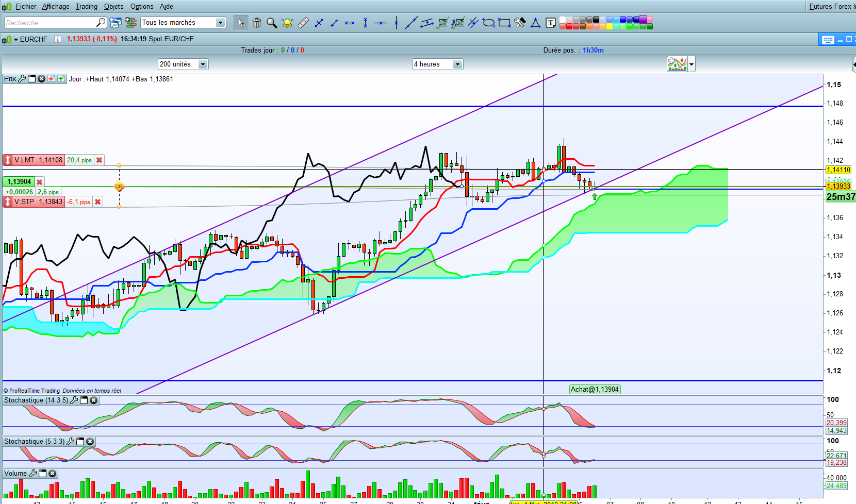The image size is (856, 504).
Task: Open the Fichier menu
Action: click(x=26, y=7)
